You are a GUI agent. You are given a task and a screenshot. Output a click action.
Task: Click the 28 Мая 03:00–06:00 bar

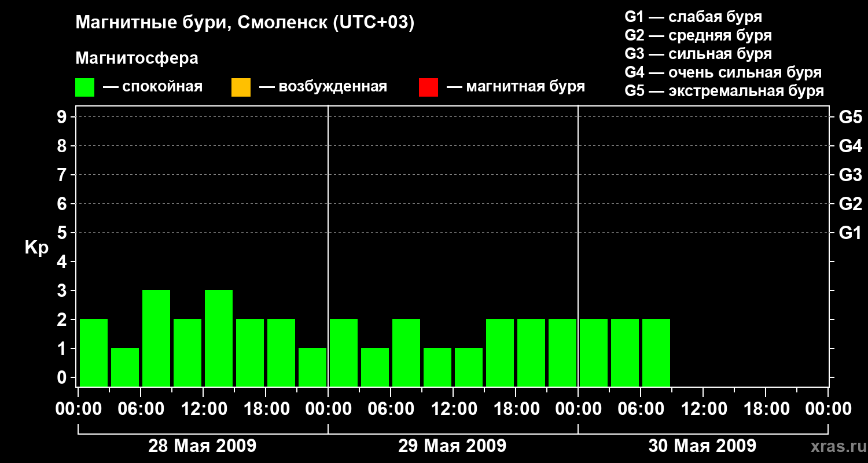pyautogui.click(x=125, y=367)
